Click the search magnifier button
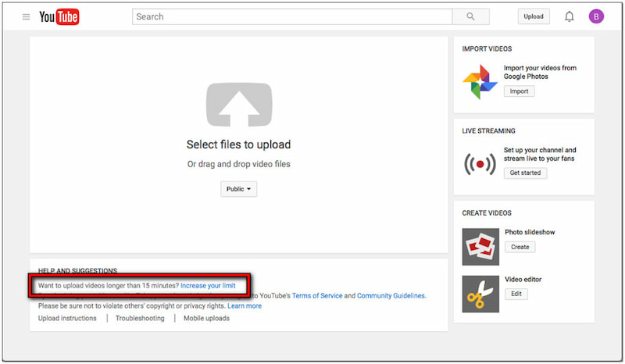 click(x=470, y=16)
